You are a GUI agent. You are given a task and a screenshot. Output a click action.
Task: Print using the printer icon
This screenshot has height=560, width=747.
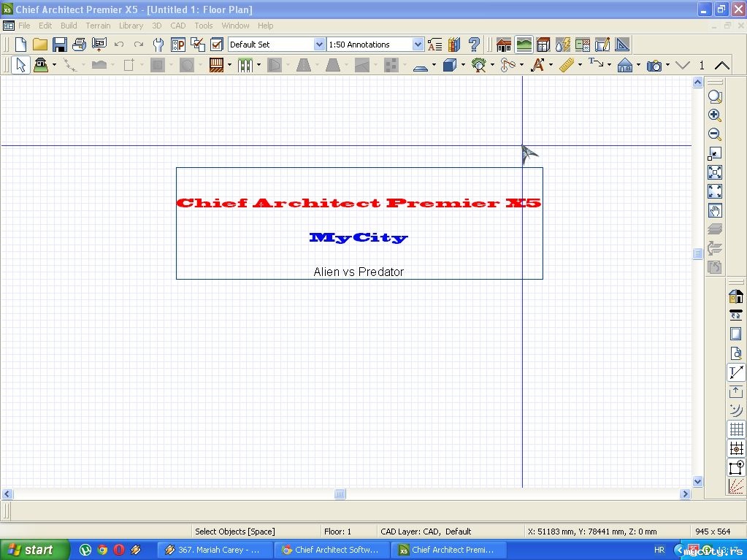79,45
